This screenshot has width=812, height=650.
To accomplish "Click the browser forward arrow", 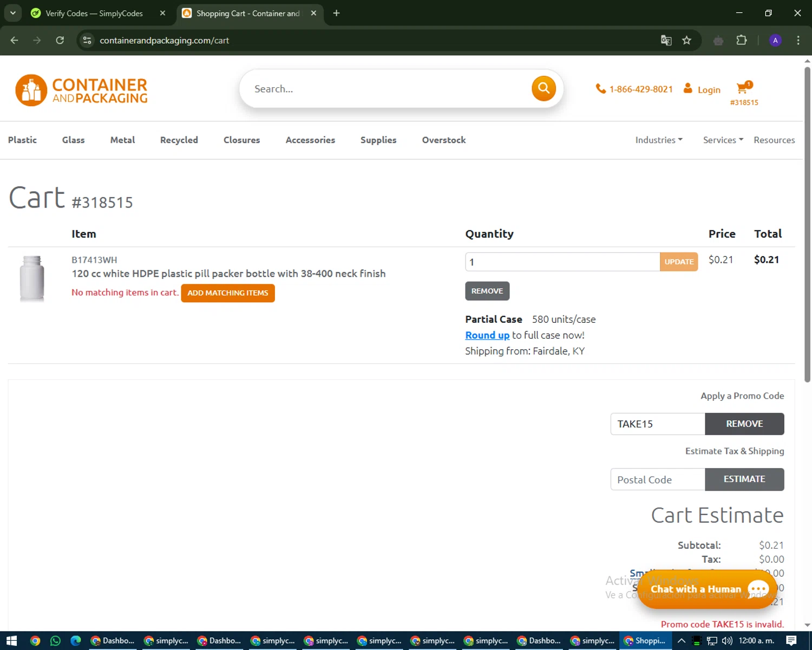I will click(37, 40).
